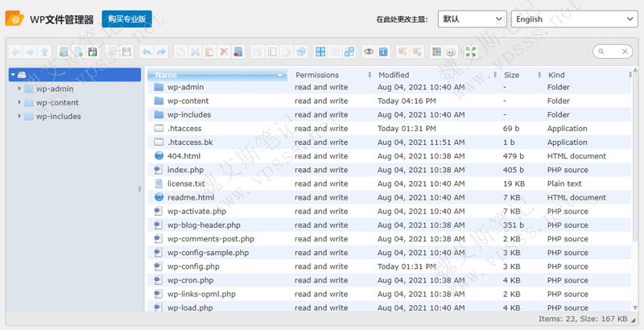
Task: Select the readme.html file
Action: tap(389, 197)
